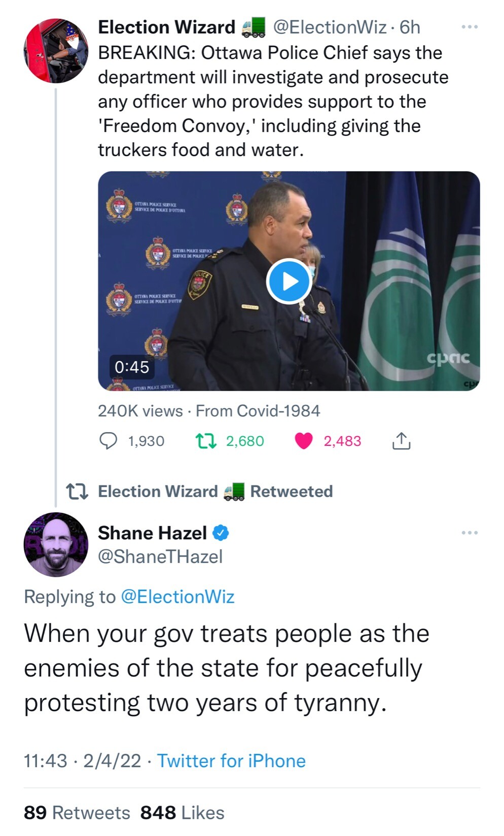Click the From Covid-1984 source link
Image resolution: width=504 pixels, height=836 pixels.
pos(258,411)
